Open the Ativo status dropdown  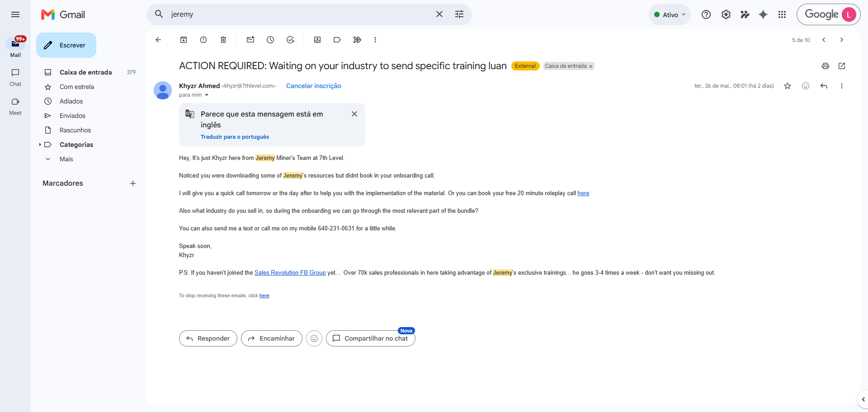[670, 14]
